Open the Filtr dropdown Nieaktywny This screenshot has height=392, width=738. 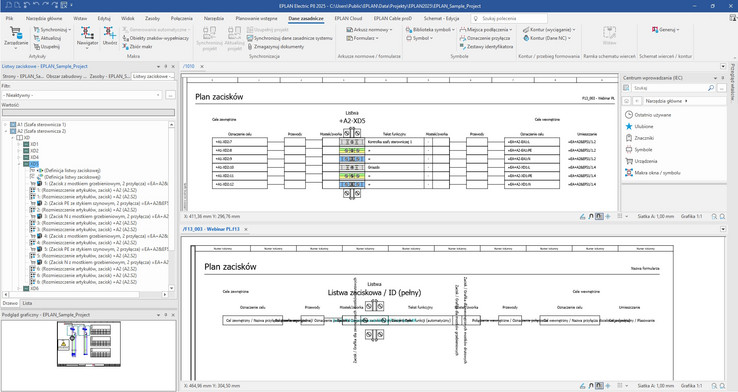[82, 95]
